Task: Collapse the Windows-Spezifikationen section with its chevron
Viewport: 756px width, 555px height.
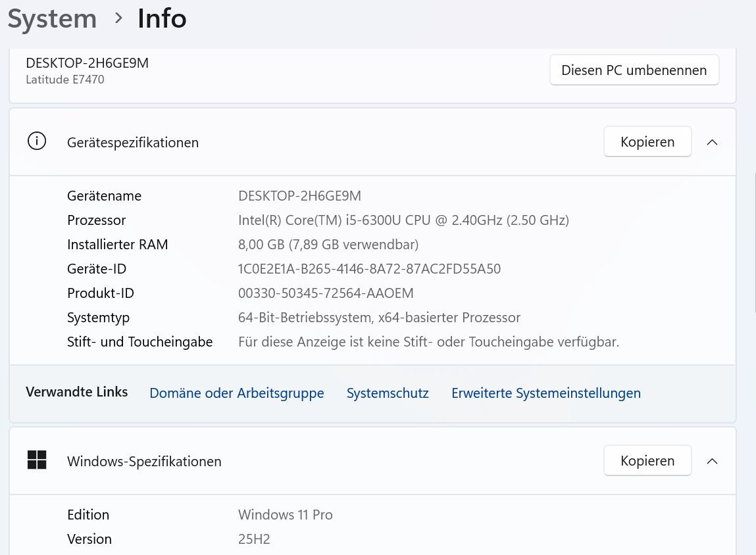Action: (x=712, y=461)
